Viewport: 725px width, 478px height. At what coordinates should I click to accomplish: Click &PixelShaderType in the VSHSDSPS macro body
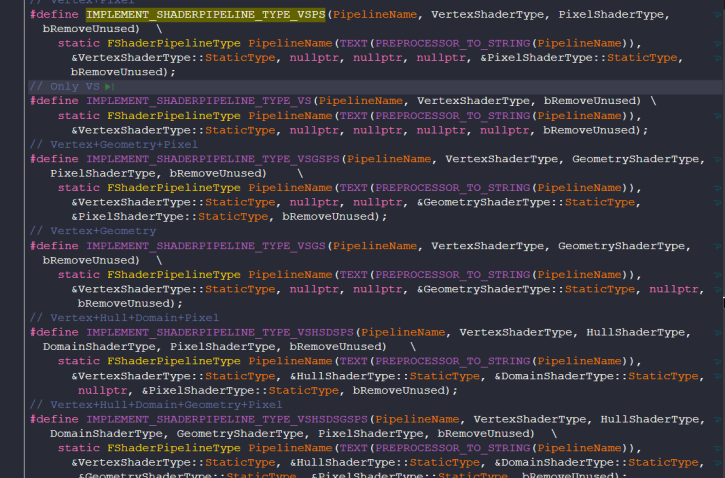pyautogui.click(x=198, y=391)
